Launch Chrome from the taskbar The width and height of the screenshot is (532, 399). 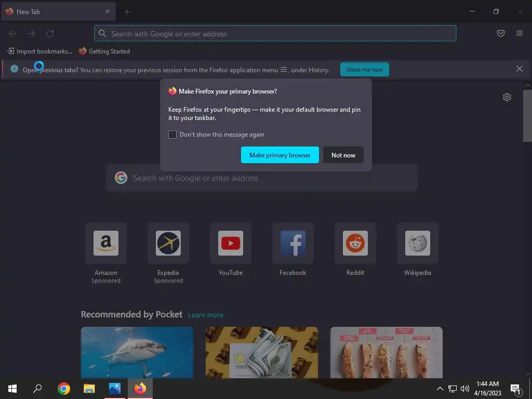(64, 389)
